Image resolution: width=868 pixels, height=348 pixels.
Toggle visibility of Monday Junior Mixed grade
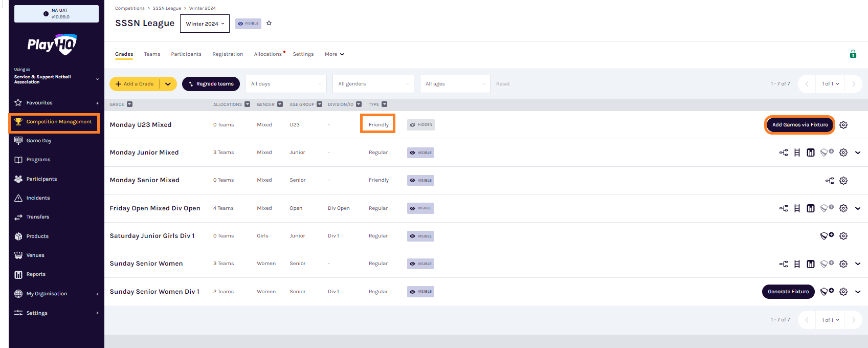point(420,153)
